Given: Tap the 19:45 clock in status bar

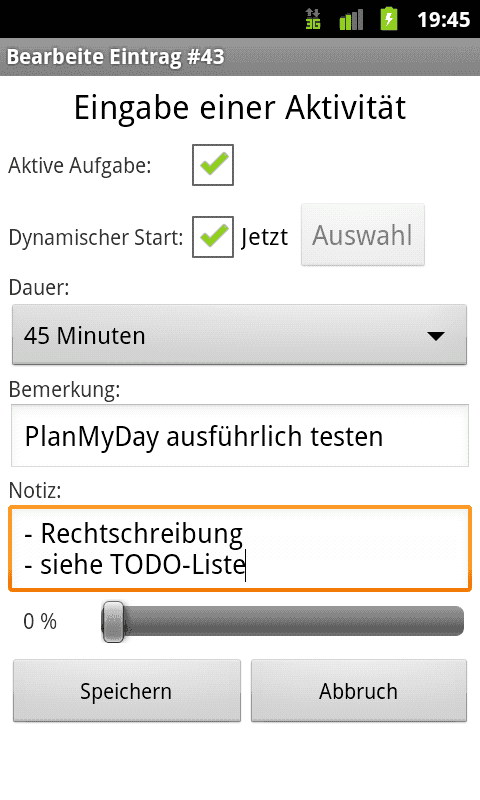Looking at the screenshot, I should pos(443,19).
